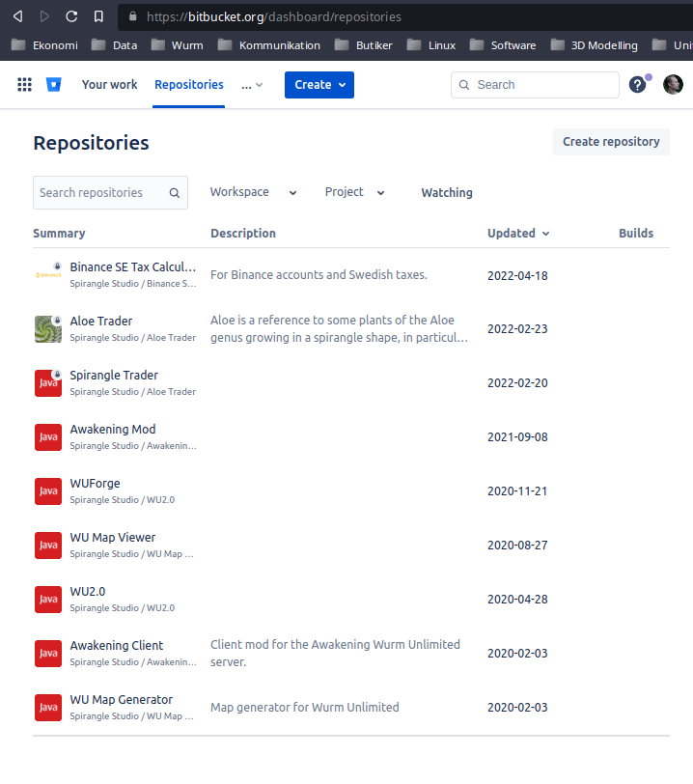The width and height of the screenshot is (693, 784).
Task: Click the Description column header
Action: tap(243, 234)
